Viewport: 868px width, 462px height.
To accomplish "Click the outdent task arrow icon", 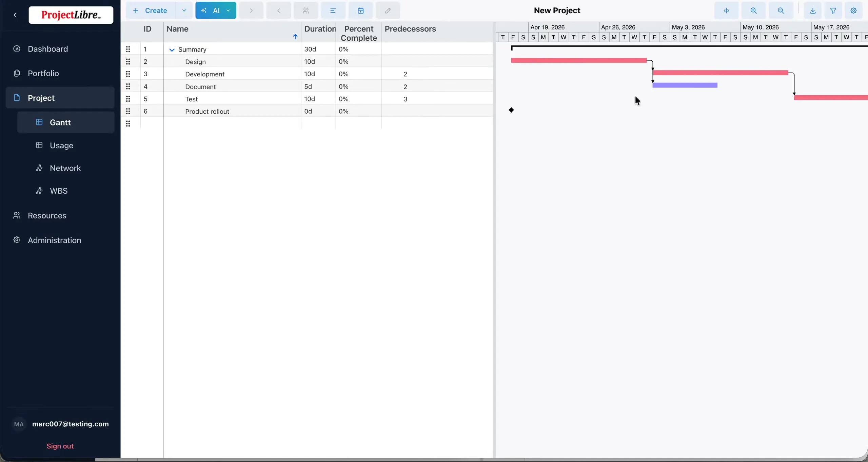I will [279, 11].
